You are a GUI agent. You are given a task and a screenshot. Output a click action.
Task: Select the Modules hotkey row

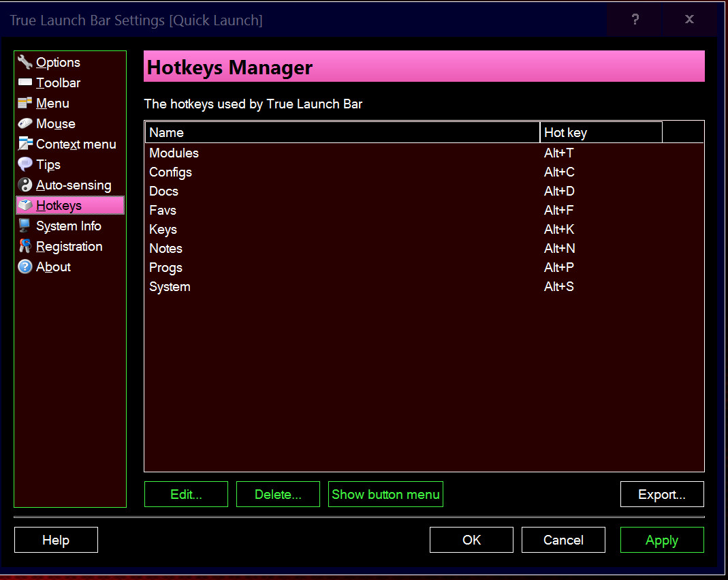[174, 153]
